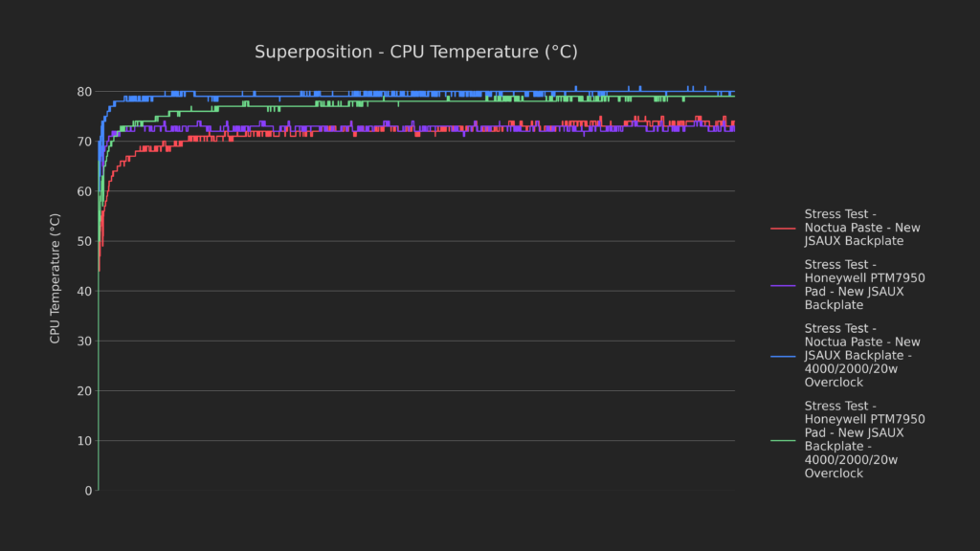The height and width of the screenshot is (551, 980).
Task: Click the Superposition chart title
Action: (x=415, y=52)
